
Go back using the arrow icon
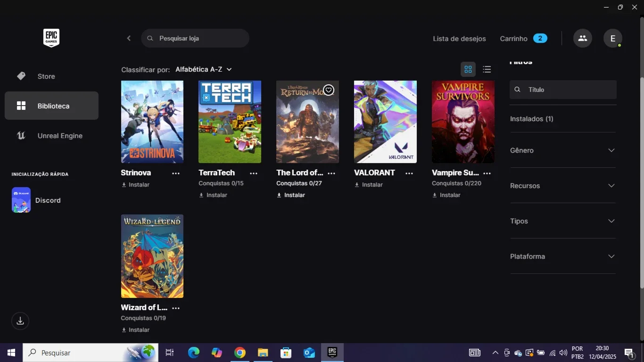click(129, 38)
